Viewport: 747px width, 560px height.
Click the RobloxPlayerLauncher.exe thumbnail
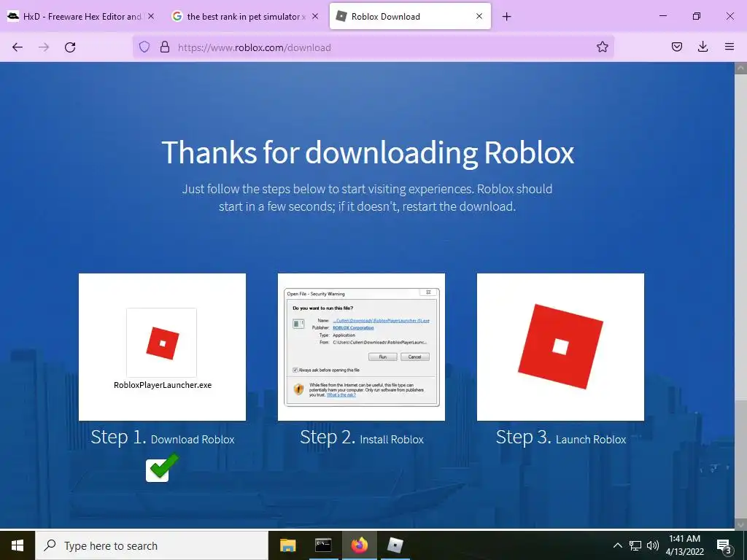coord(163,347)
